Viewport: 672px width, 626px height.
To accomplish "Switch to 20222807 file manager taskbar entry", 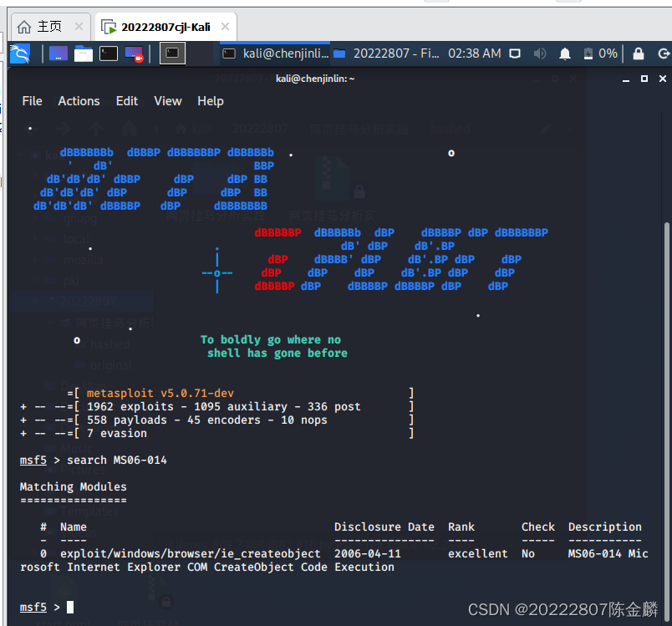I will tap(385, 53).
